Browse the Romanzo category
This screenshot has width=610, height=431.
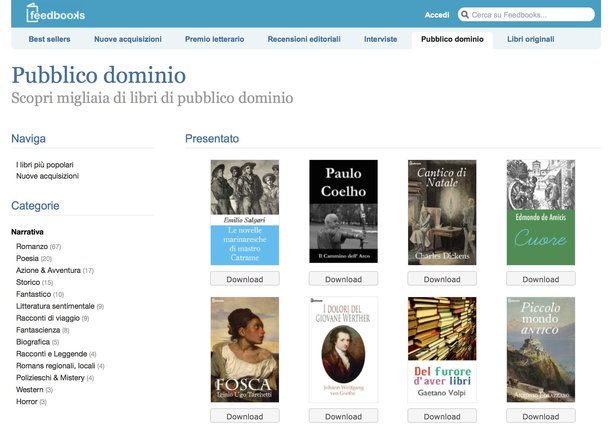click(x=32, y=247)
